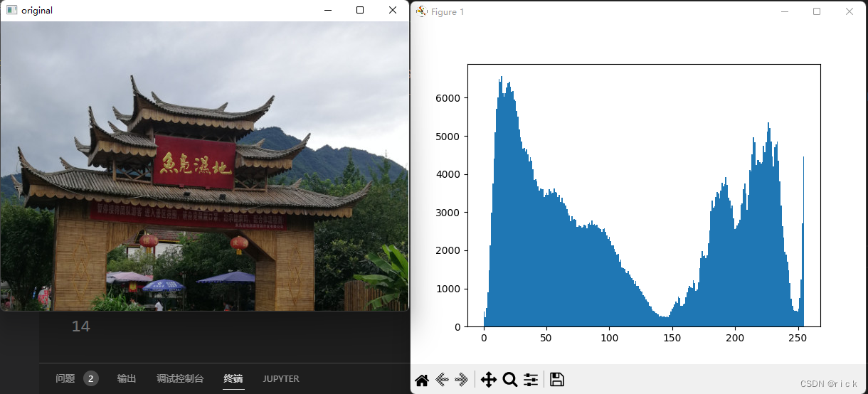Click the y-axis label 6000
868x394 pixels.
(x=448, y=98)
